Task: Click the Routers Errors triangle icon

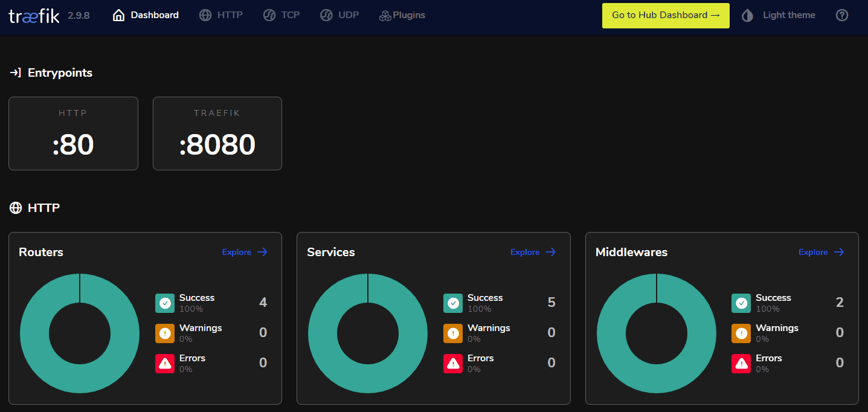Action: click(165, 364)
